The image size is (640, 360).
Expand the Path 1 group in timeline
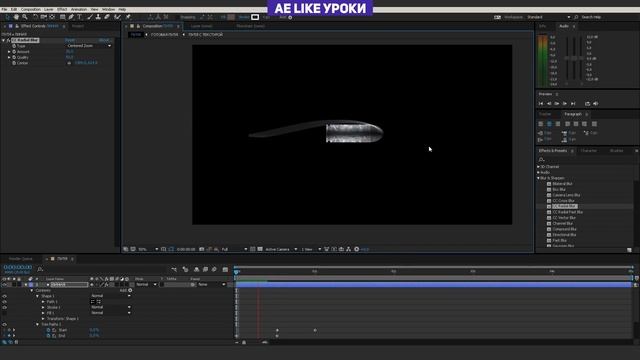(x=43, y=302)
